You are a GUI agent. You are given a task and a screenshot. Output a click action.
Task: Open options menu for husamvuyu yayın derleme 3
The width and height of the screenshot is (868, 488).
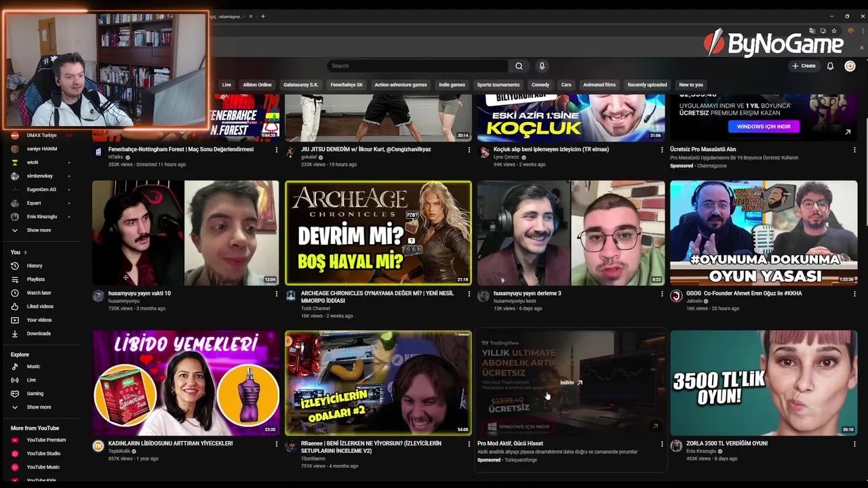tap(662, 294)
